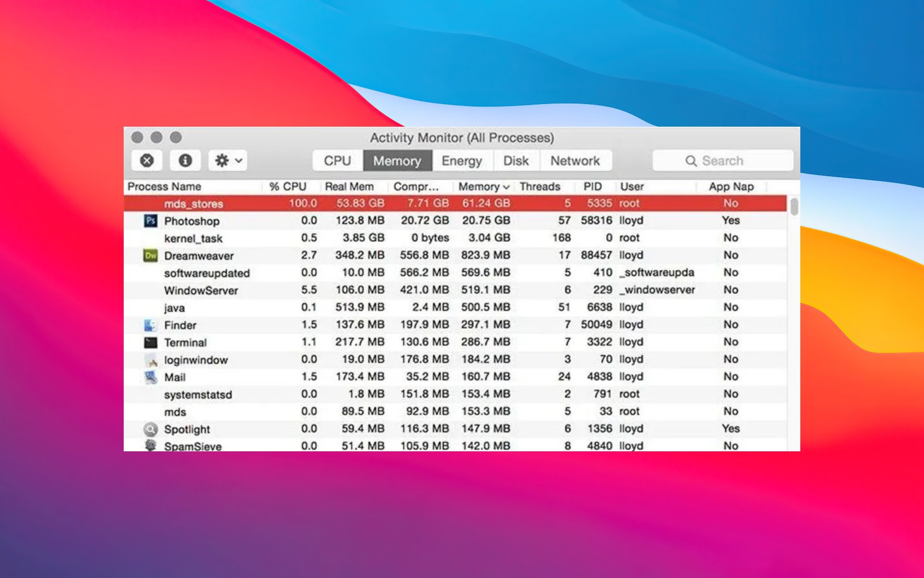Select the java process

point(174,308)
